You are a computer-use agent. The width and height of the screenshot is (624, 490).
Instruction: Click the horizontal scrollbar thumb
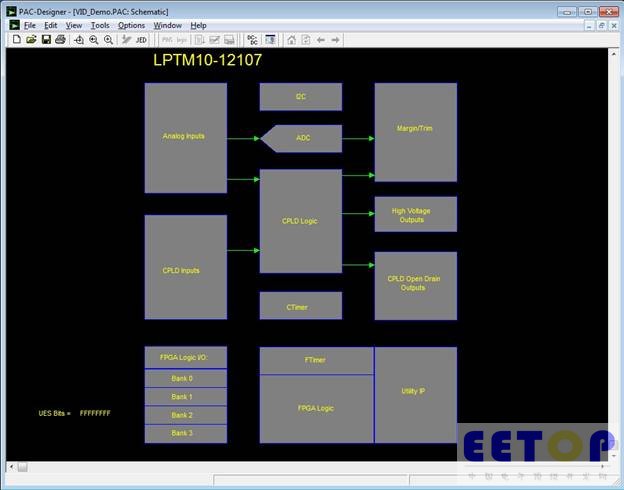[x=23, y=467]
